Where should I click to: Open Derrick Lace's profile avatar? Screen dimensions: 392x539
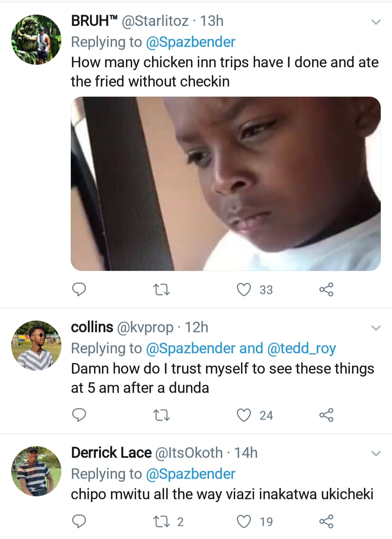click(36, 471)
